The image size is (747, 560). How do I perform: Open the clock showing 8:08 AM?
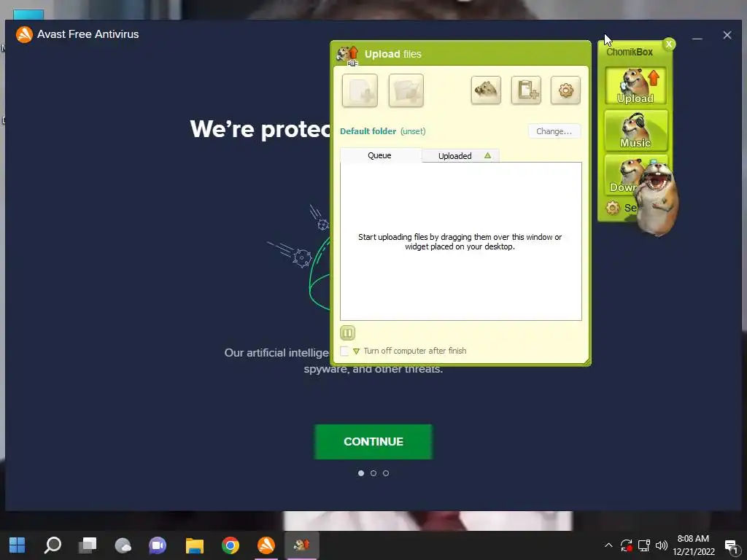coord(694,545)
